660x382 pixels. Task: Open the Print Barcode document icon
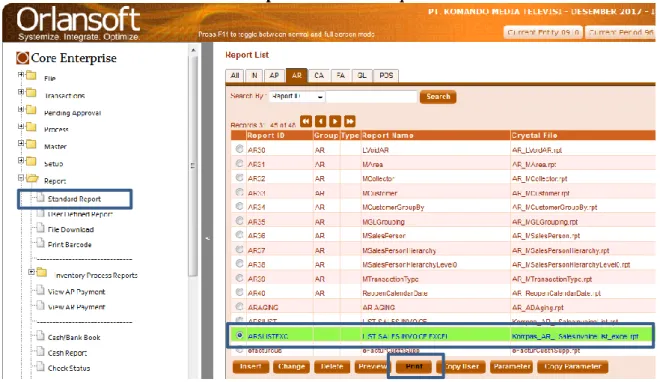(x=40, y=244)
